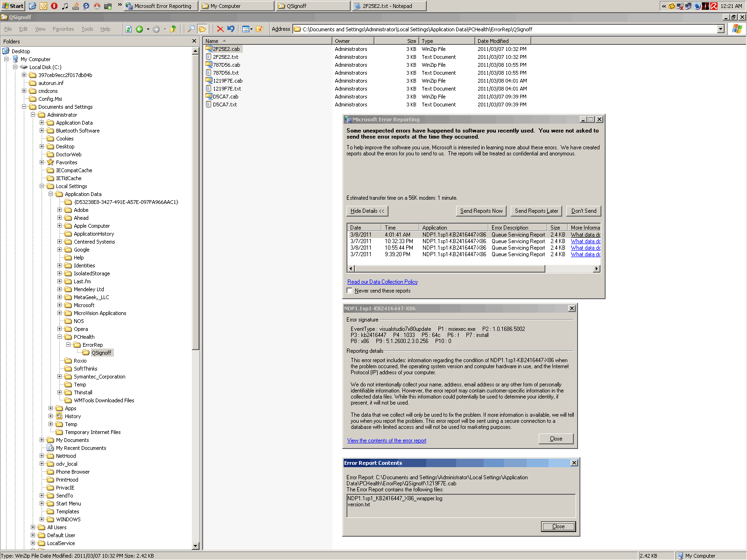Close the Folders pane with X
747x560 pixels.
tap(195, 41)
